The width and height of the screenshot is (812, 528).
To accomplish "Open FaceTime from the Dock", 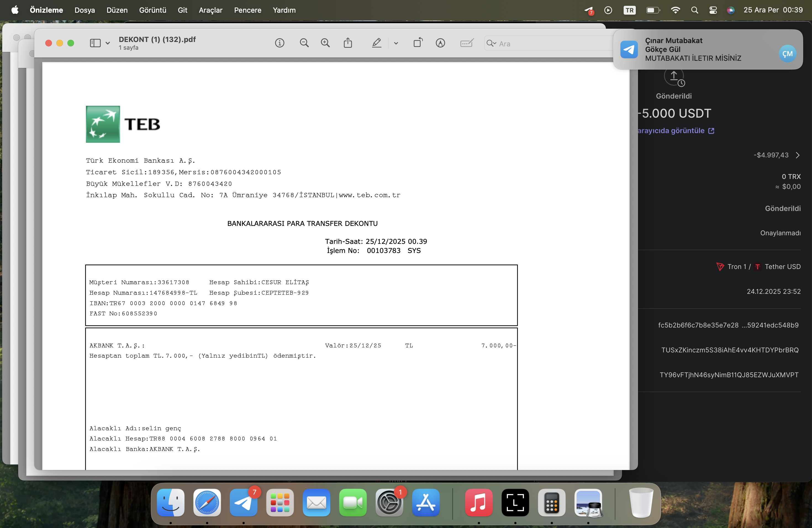I will pyautogui.click(x=353, y=503).
